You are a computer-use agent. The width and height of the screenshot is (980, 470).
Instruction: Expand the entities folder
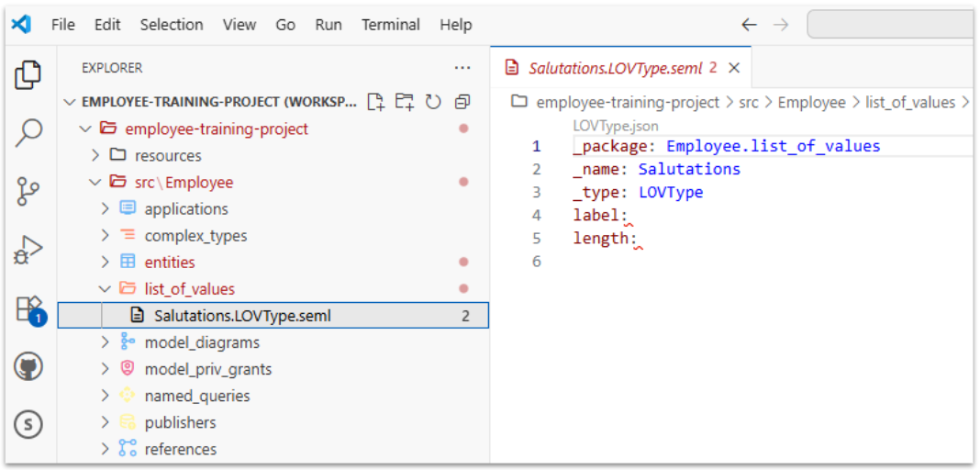tap(106, 263)
